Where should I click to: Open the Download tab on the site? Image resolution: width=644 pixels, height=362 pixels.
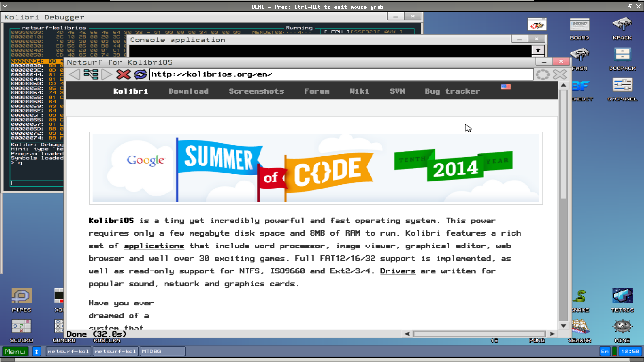[189, 91]
